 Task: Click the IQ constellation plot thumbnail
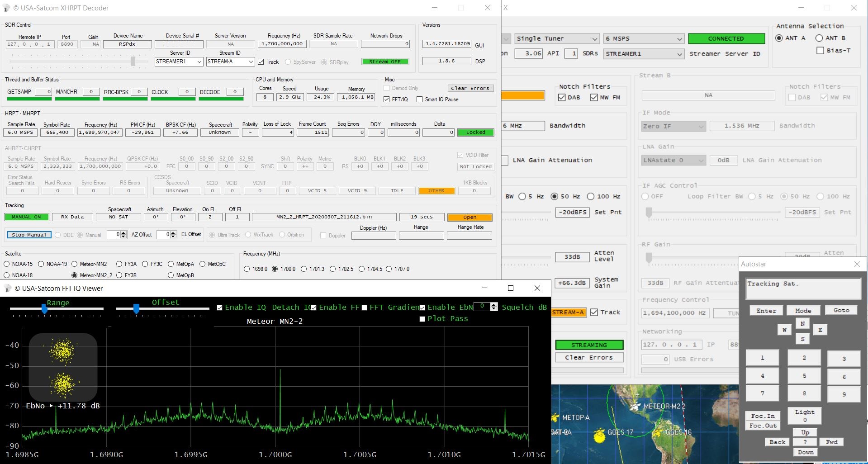coord(63,368)
